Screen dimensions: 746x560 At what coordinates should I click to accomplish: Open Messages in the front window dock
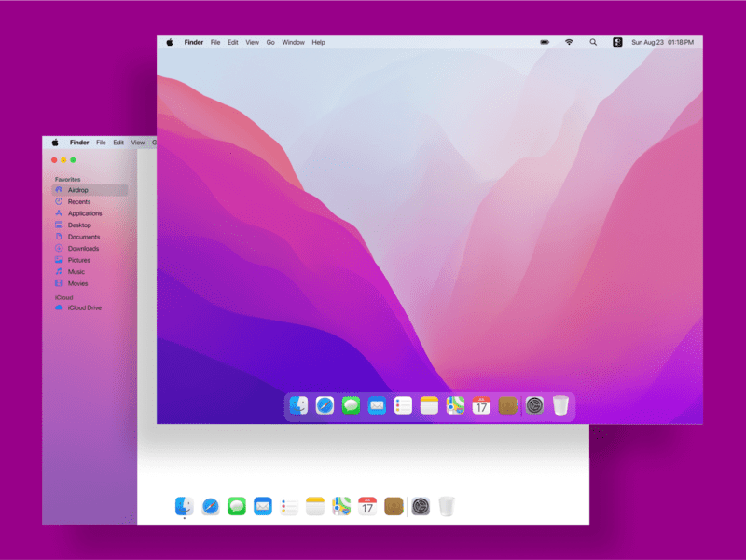click(x=352, y=405)
